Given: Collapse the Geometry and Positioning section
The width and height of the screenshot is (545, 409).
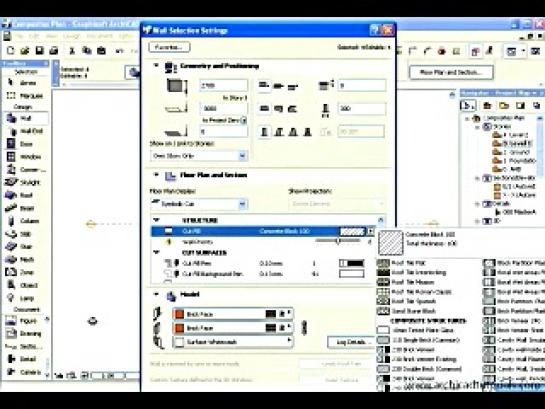Looking at the screenshot, I should (x=156, y=65).
